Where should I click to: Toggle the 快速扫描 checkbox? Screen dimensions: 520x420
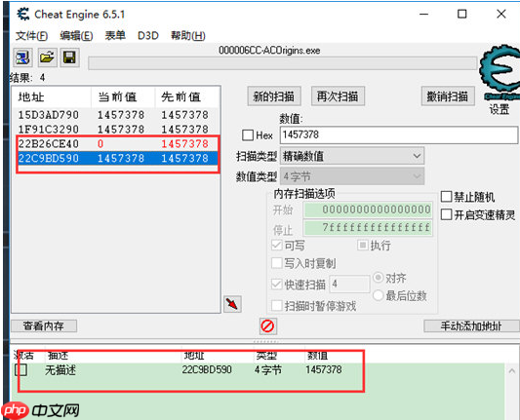pyautogui.click(x=276, y=285)
